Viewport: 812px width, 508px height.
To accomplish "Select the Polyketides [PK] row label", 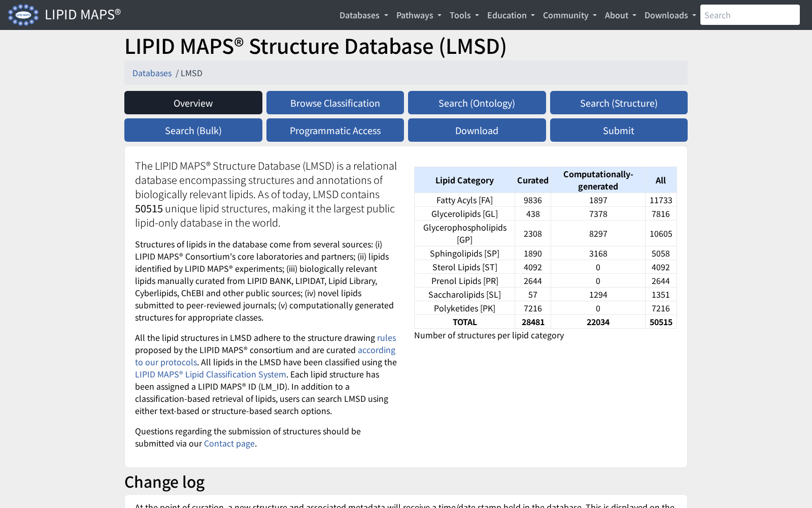I will pyautogui.click(x=464, y=308).
